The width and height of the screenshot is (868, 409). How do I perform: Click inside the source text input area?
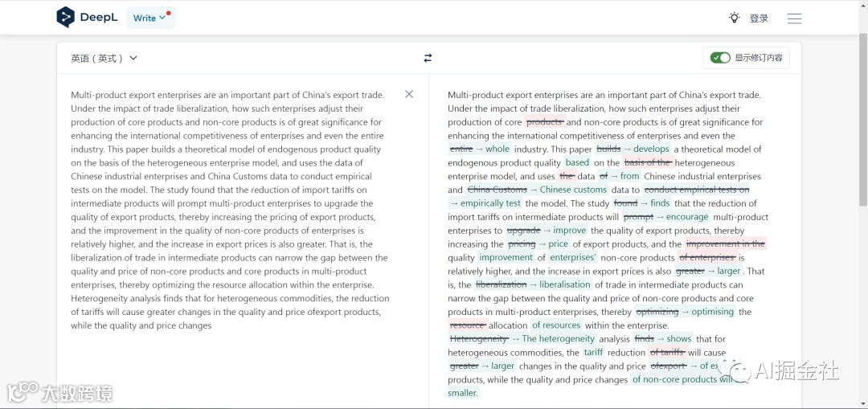pos(231,211)
